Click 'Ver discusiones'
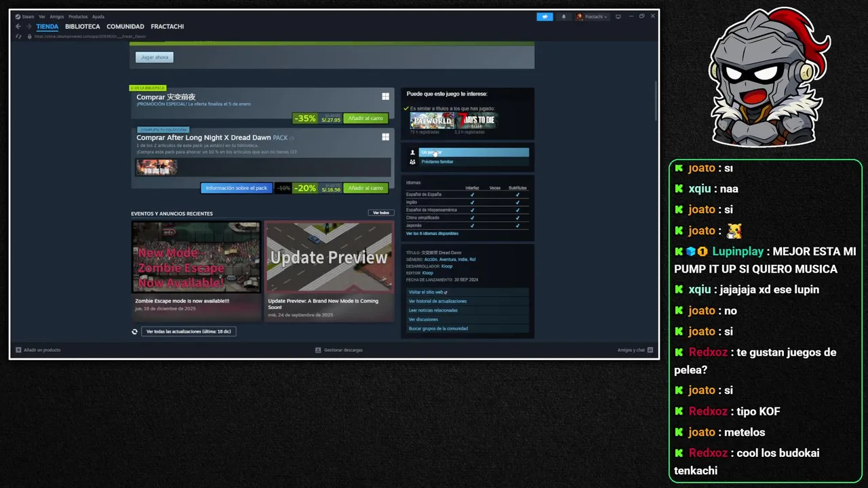 [467, 319]
